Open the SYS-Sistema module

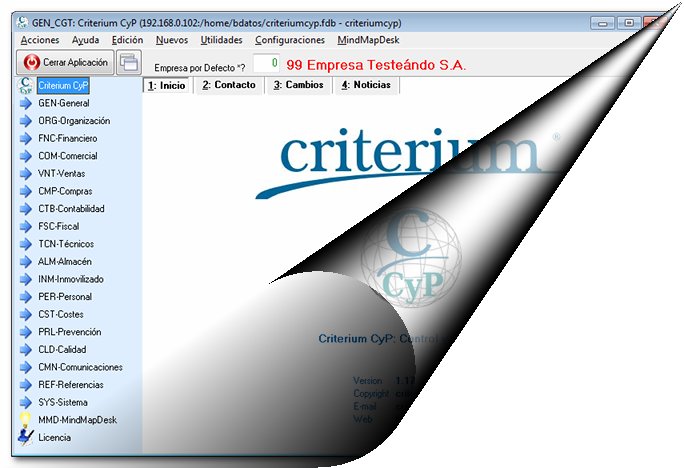[63, 403]
